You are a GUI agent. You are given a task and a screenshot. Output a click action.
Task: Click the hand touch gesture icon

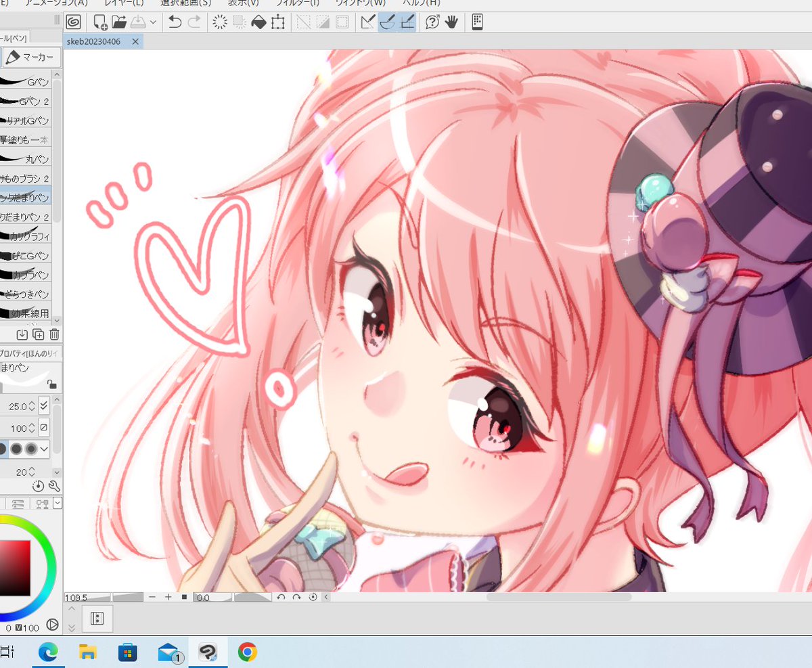tap(451, 22)
